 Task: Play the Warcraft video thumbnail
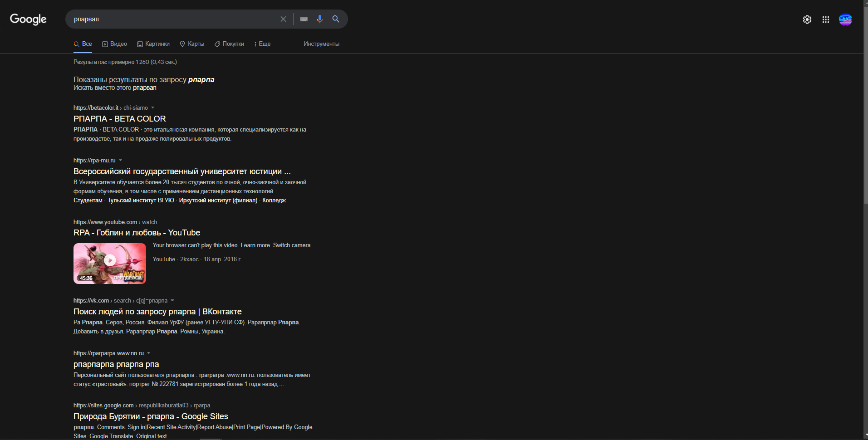click(110, 264)
